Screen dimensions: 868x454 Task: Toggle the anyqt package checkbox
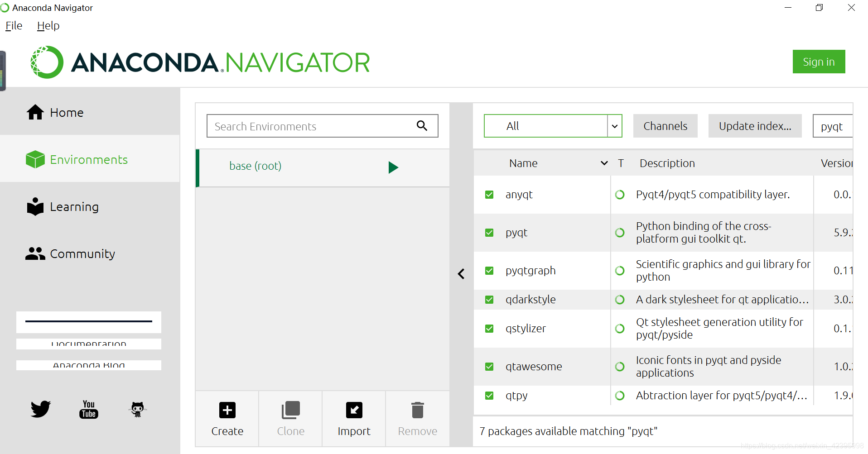click(489, 195)
